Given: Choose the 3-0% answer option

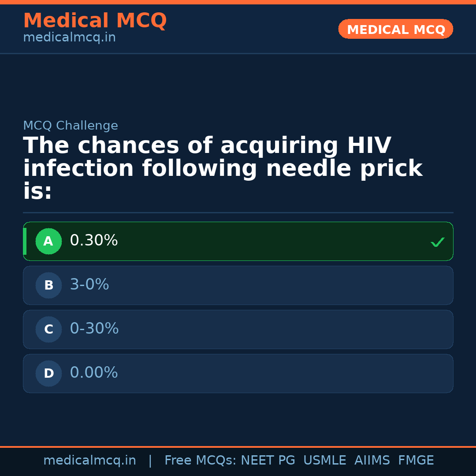Looking at the screenshot, I should point(238,285).
